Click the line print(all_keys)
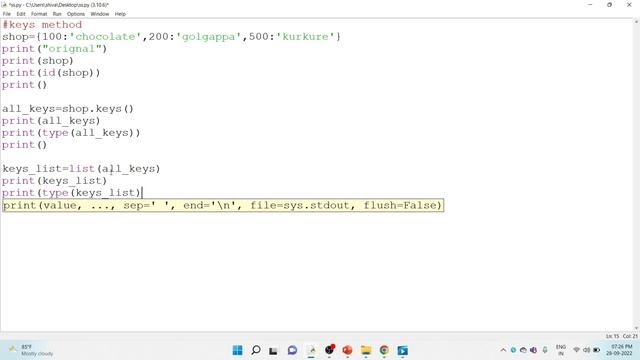This screenshot has height=360, width=640. (x=51, y=121)
